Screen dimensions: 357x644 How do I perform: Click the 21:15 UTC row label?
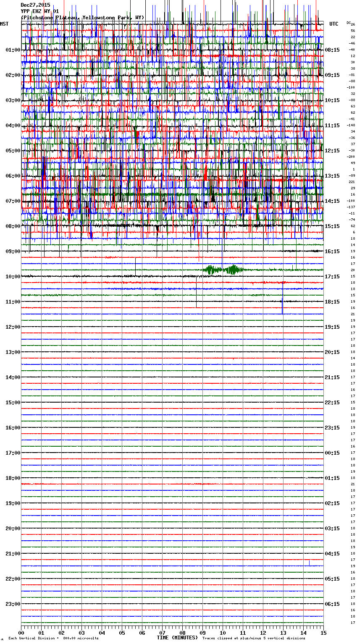click(x=332, y=377)
